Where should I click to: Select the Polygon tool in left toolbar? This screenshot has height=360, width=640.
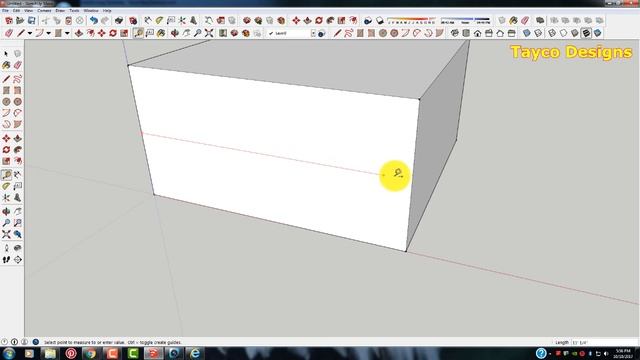click(17, 102)
